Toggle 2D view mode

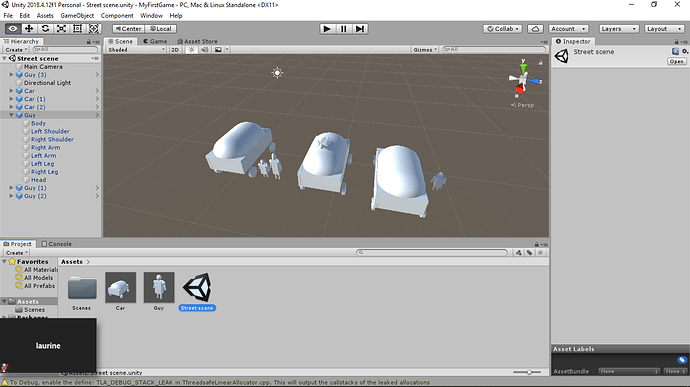point(175,50)
